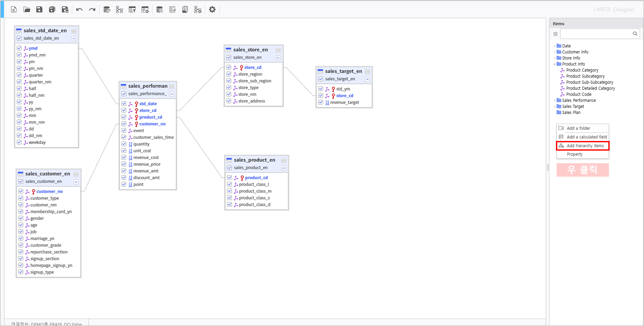Click the database link connection icon

107,10
